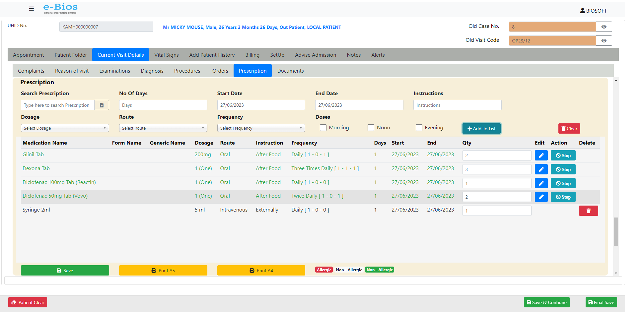Open the Procedures sub-tab
This screenshot has height=312, width=644.
point(187,71)
